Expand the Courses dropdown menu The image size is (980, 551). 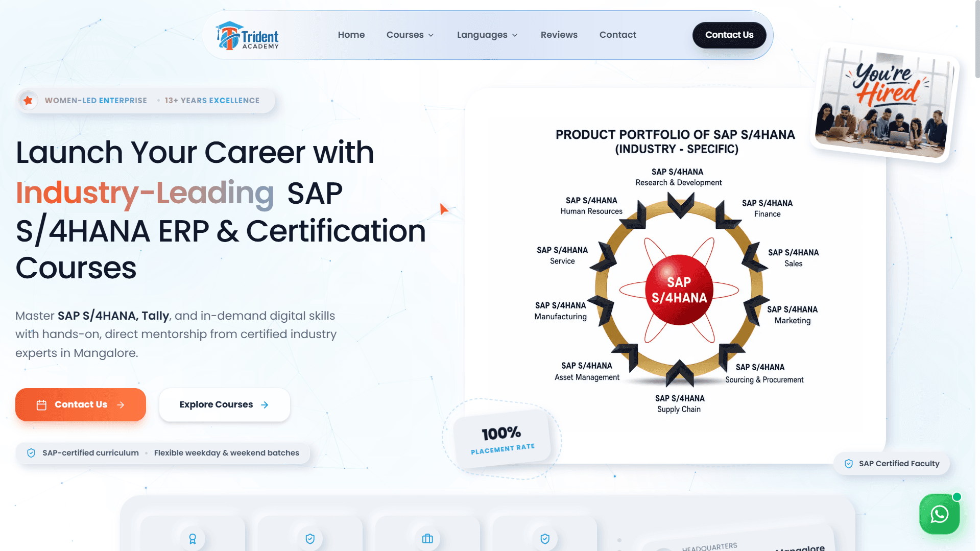click(x=410, y=35)
